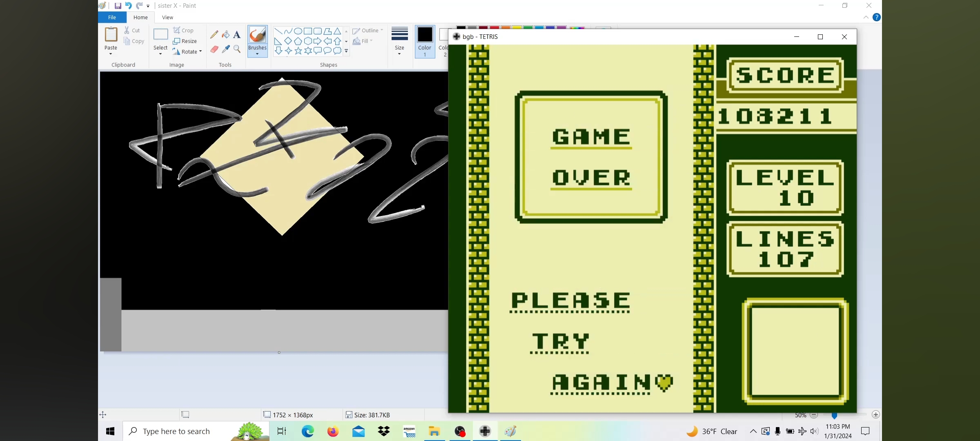
Task: Click the Undo arrow in title bar
Action: (x=128, y=6)
